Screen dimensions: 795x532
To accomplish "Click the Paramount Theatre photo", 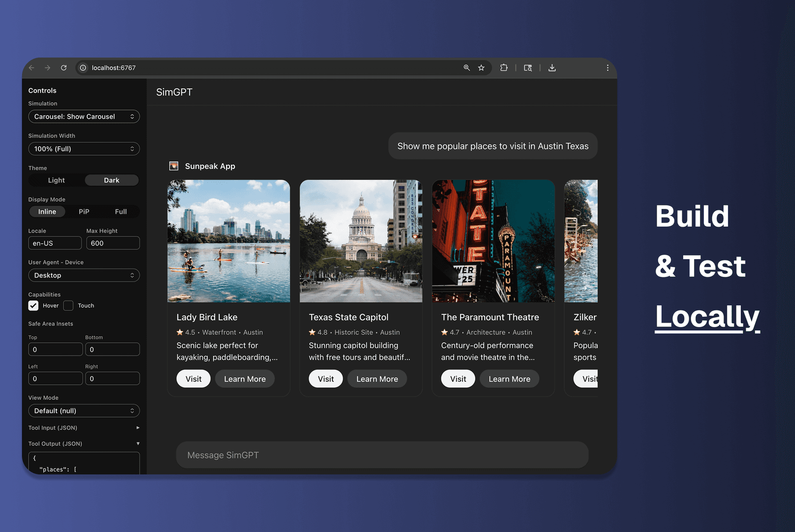I will click(x=493, y=241).
